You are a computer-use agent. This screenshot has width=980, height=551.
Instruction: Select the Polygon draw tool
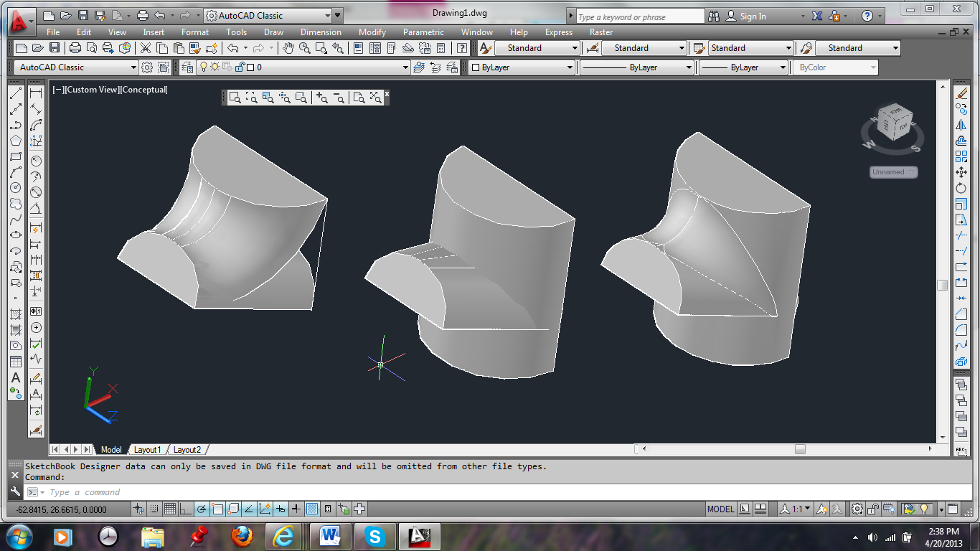click(16, 141)
